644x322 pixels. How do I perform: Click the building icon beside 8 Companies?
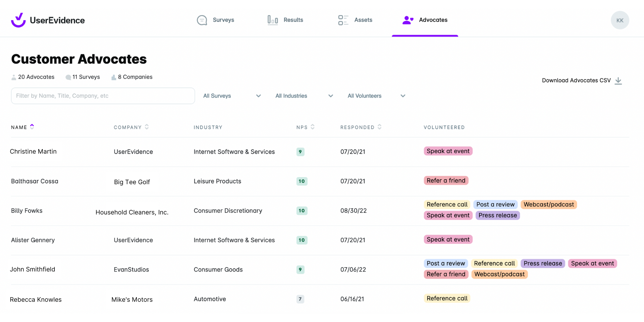point(114,77)
